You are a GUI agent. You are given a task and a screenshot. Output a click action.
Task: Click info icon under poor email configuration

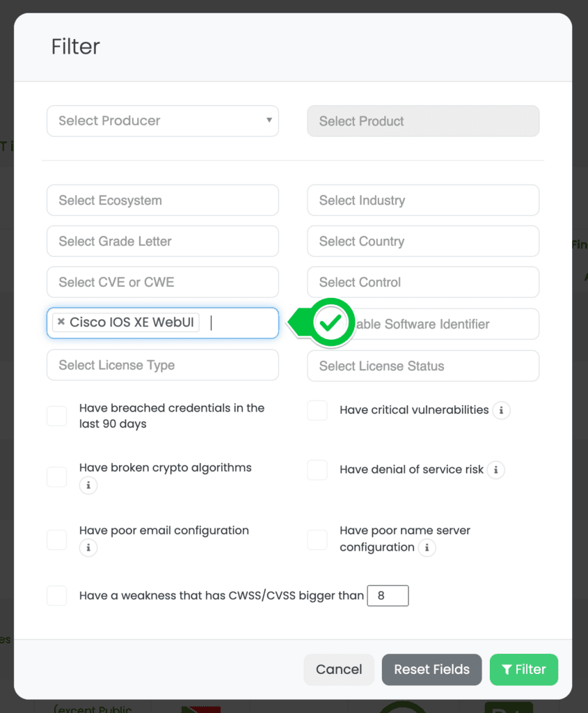pyautogui.click(x=88, y=548)
